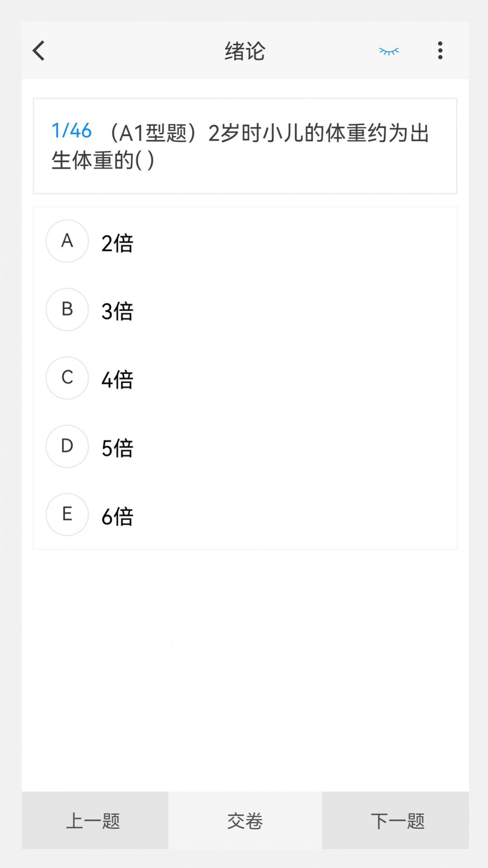Screen dimensions: 488x868
Task: Mark option E circle
Action: [67, 514]
